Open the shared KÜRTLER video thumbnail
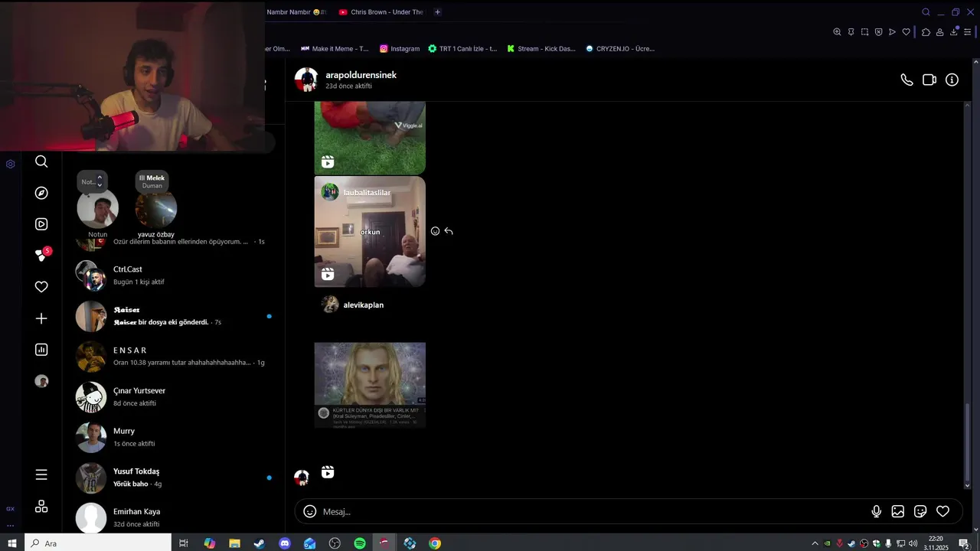This screenshot has width=980, height=551. [x=370, y=385]
